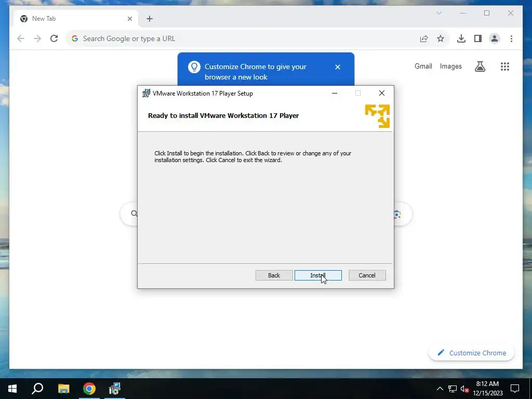Open Chrome downloads panel
Viewport: 532px width, 399px height.
[461, 38]
